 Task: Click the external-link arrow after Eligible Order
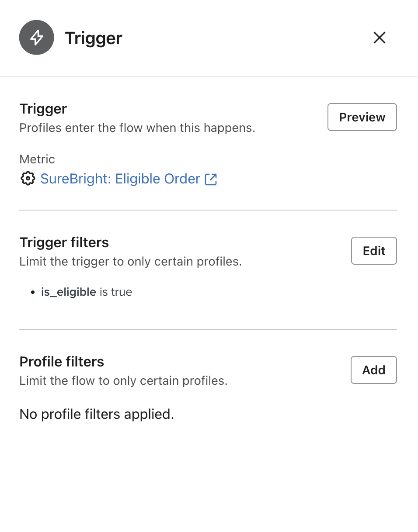pyautogui.click(x=212, y=179)
